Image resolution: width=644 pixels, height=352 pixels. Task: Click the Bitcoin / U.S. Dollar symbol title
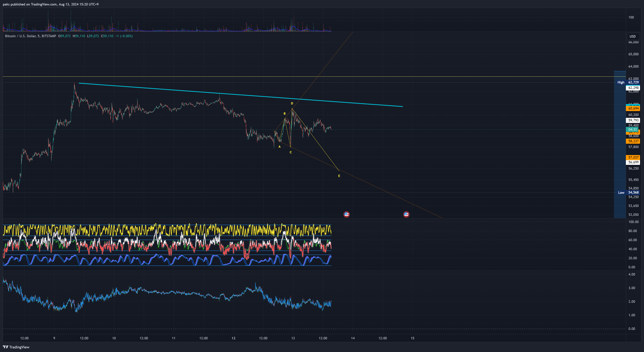[31, 36]
